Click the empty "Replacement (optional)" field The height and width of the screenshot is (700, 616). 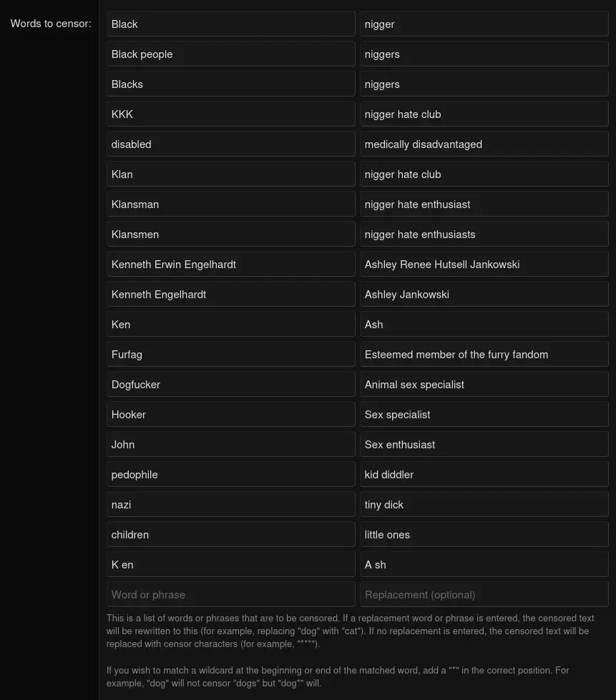[x=484, y=594]
